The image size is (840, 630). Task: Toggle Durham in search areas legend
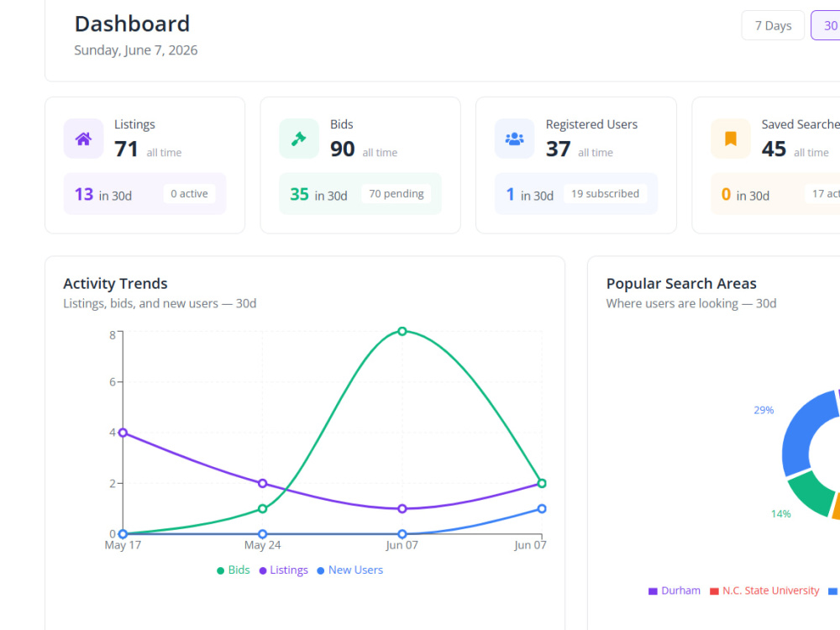click(674, 591)
